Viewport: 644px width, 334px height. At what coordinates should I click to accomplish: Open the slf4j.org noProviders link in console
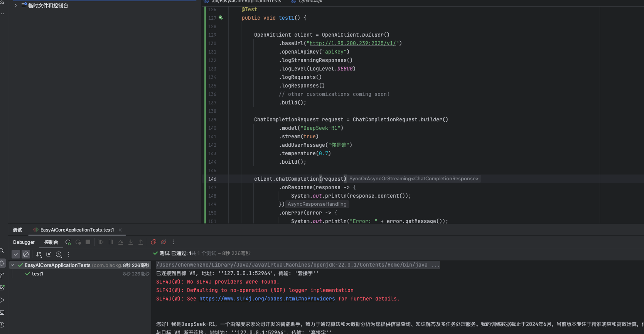tap(267, 299)
